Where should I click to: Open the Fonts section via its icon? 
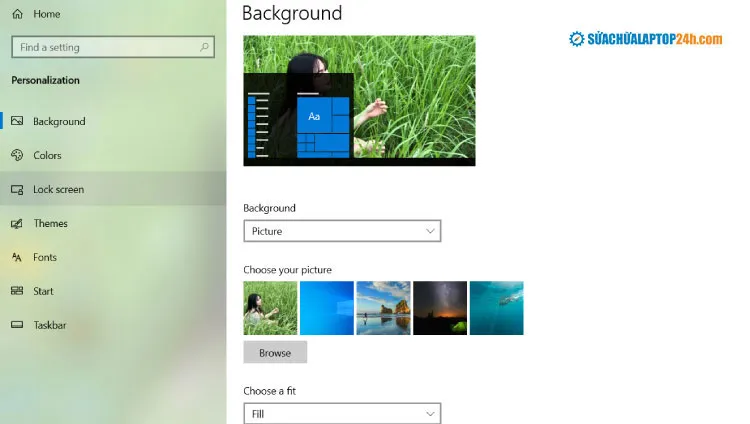(x=17, y=257)
